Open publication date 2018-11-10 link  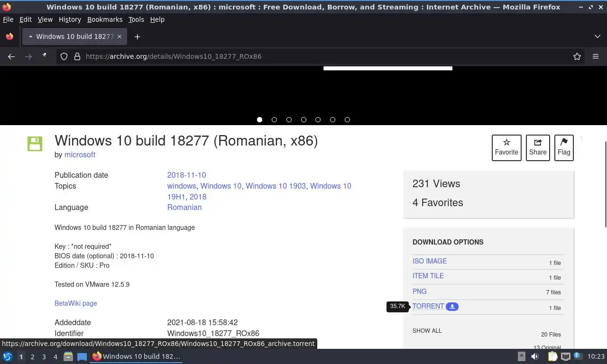click(x=186, y=175)
